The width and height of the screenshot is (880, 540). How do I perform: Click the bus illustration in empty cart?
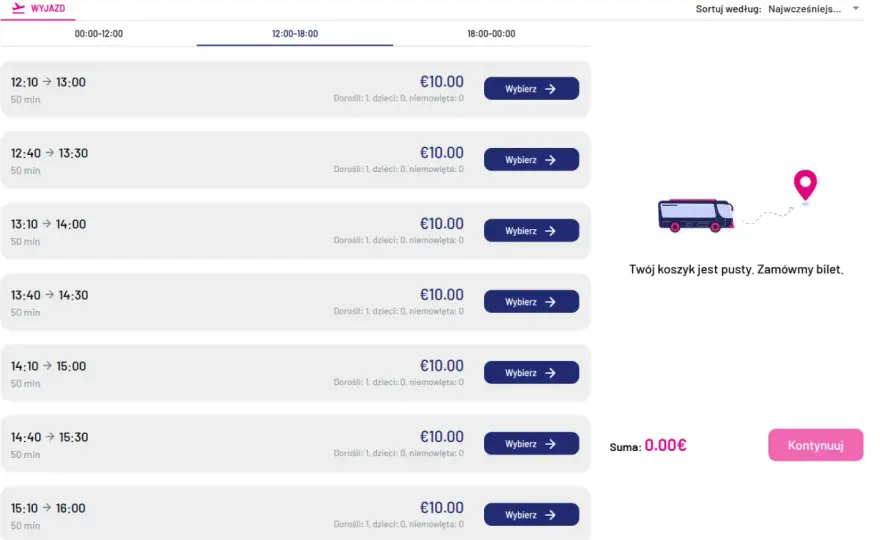click(x=696, y=215)
